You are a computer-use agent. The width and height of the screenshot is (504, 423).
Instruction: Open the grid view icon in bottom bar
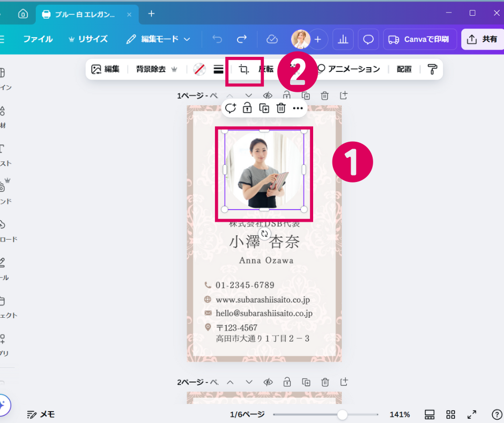[450, 414]
